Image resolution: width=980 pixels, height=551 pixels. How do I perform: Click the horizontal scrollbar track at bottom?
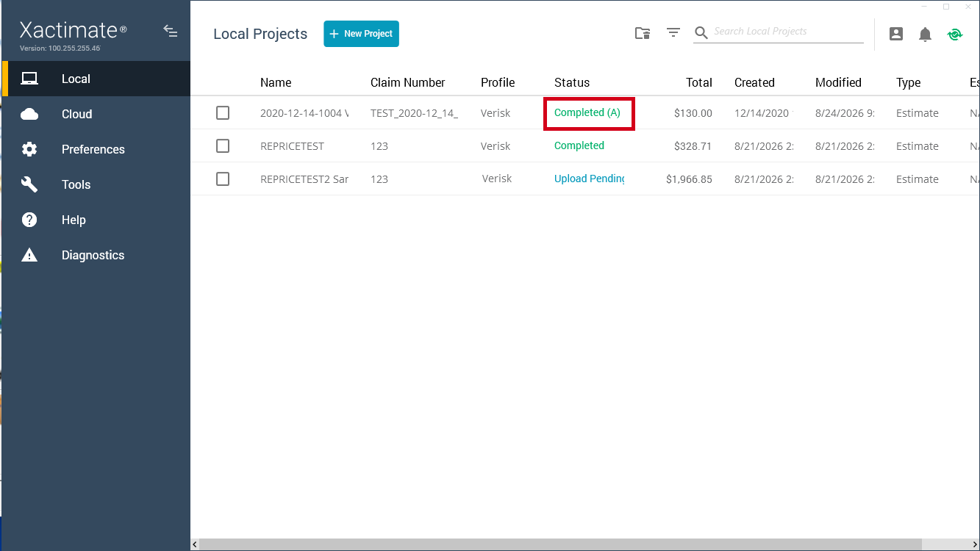(585, 544)
